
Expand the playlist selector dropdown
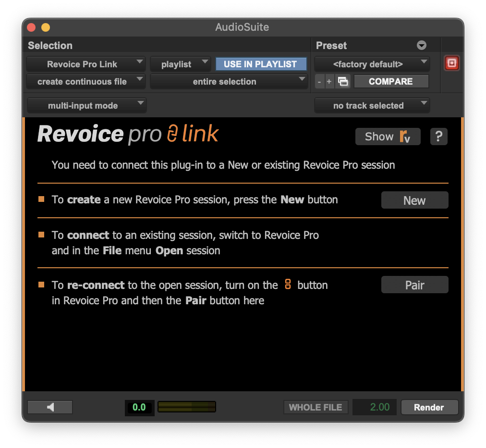pos(180,64)
